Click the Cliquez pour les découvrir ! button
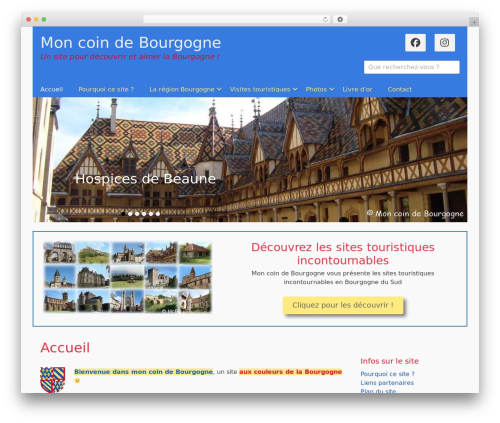 (x=343, y=305)
